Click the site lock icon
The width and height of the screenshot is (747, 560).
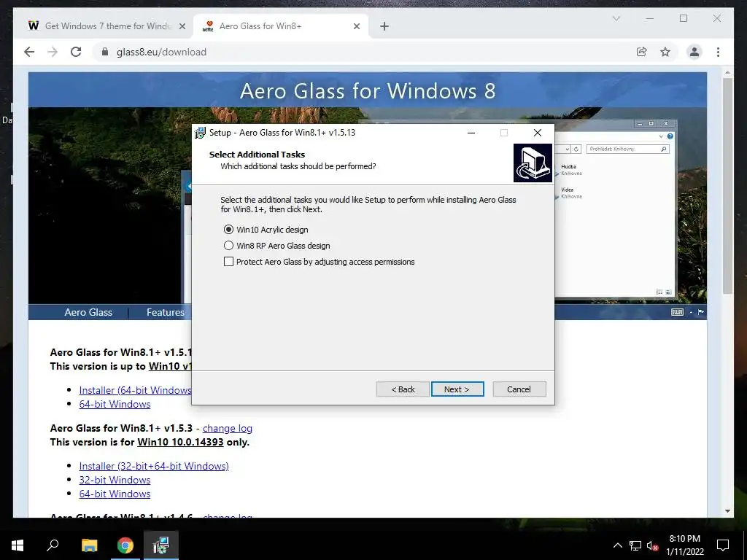[105, 52]
